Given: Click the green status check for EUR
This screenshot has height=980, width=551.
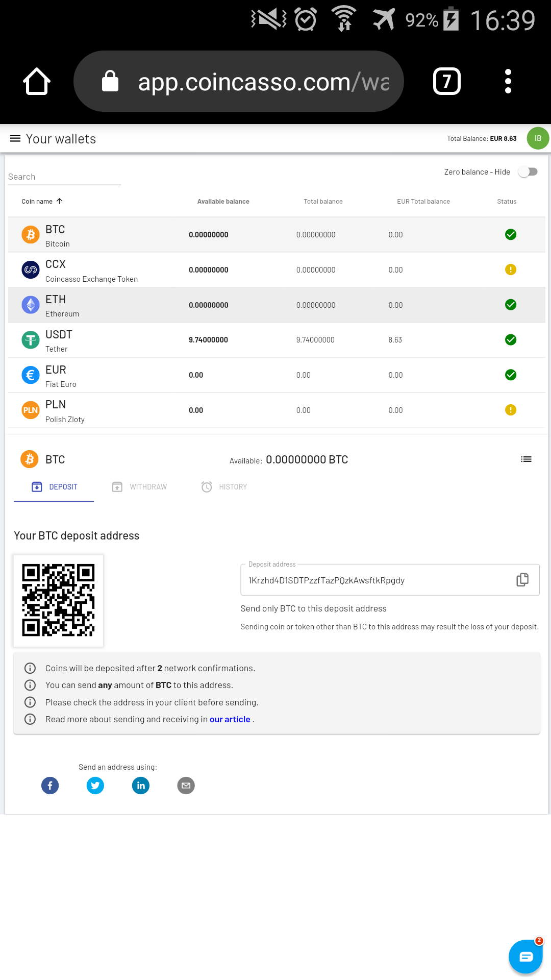Looking at the screenshot, I should 511,375.
